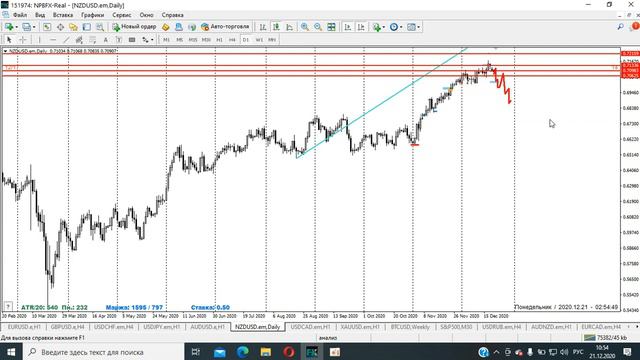Viewport: 640px width, 360px height.
Task: Click the add indicators icon
Action: (x=376, y=27)
